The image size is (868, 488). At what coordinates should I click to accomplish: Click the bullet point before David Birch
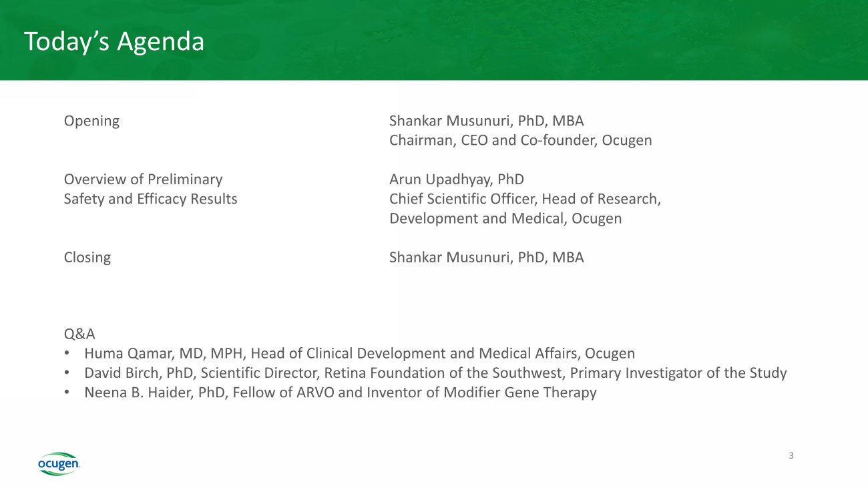tap(67, 373)
